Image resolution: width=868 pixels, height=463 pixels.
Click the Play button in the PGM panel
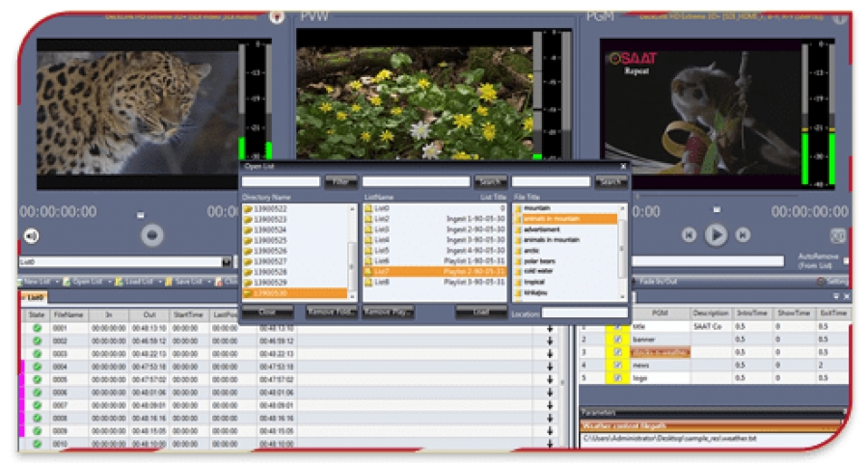(x=716, y=234)
